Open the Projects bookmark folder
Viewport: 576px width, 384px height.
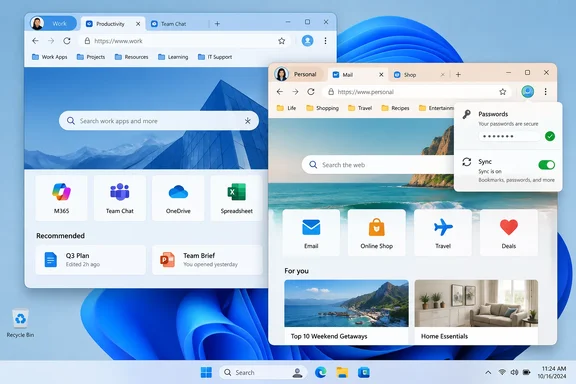(91, 57)
